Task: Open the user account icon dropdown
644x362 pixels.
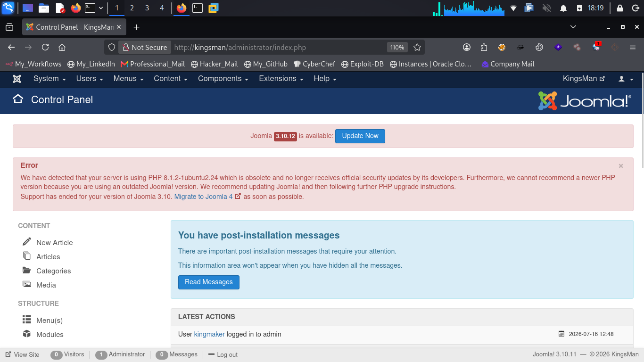Action: 626,79
